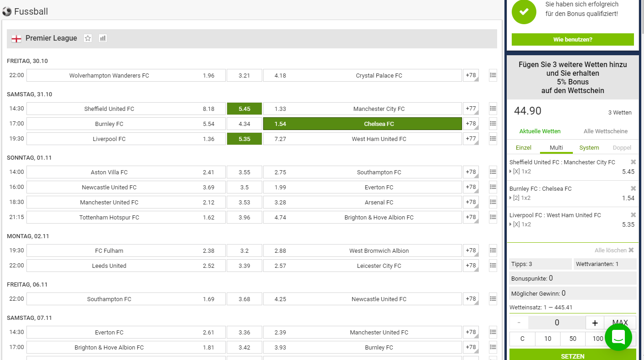Image resolution: width=644 pixels, height=360 pixels.
Task: Select West Bromwich Albion 2.88 odds
Action: point(363,250)
